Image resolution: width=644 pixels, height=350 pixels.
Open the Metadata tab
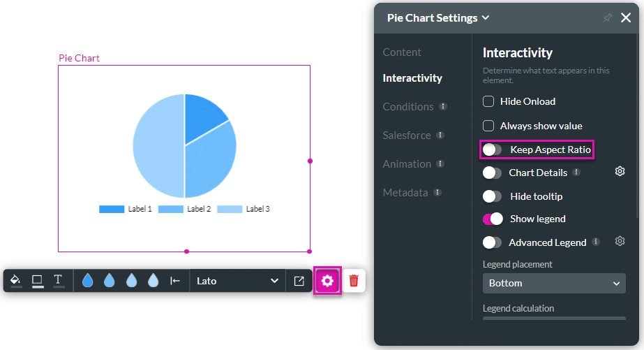click(x=405, y=193)
